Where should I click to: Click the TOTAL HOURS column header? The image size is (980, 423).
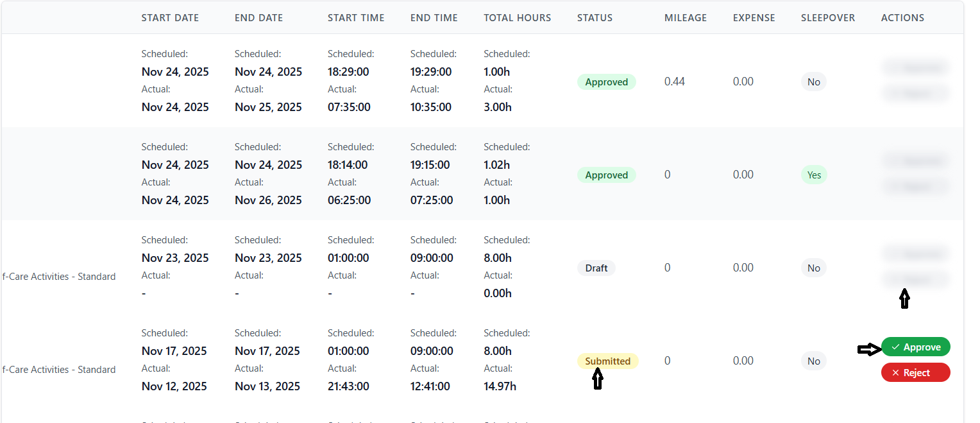tap(517, 18)
